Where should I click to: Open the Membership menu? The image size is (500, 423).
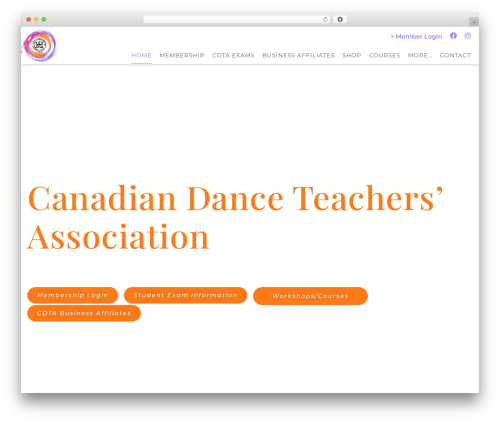[x=182, y=55]
